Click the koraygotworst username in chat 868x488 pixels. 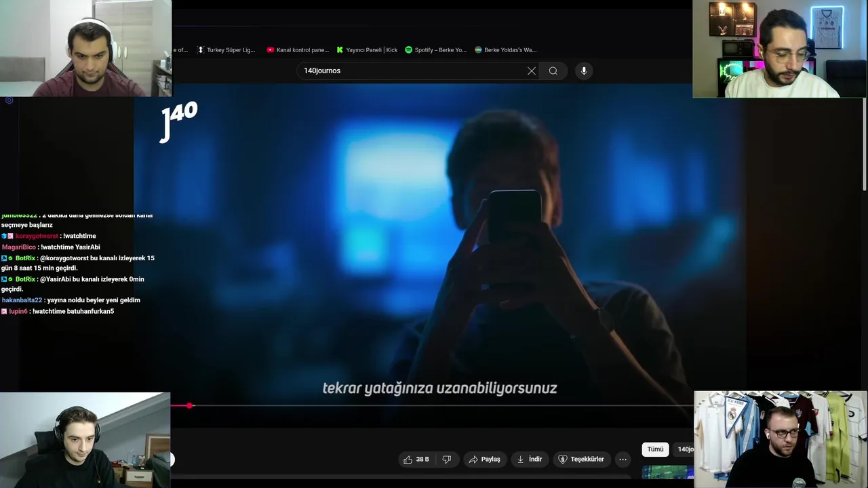37,236
